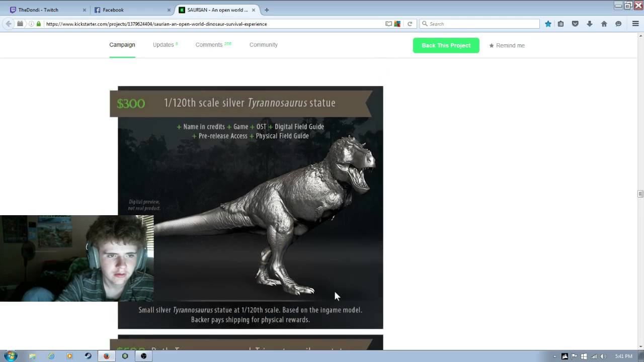Close the TheDondi - Twitch tab
The width and height of the screenshot is (644, 362).
coord(84,10)
